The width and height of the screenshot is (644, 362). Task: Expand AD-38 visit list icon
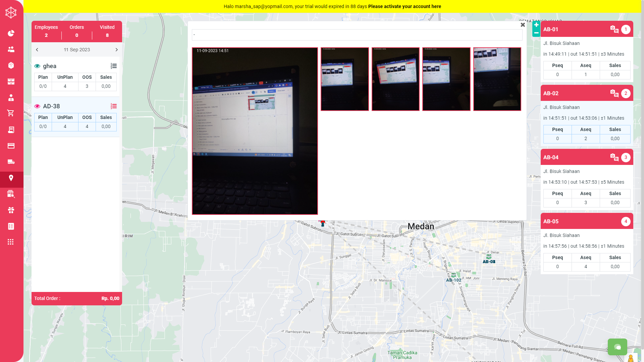click(114, 106)
